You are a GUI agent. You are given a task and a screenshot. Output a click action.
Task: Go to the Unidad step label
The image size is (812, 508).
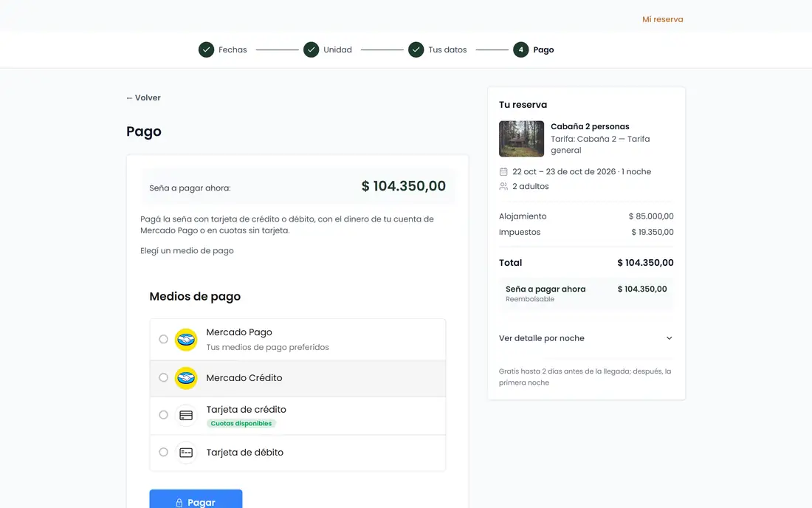tap(337, 49)
